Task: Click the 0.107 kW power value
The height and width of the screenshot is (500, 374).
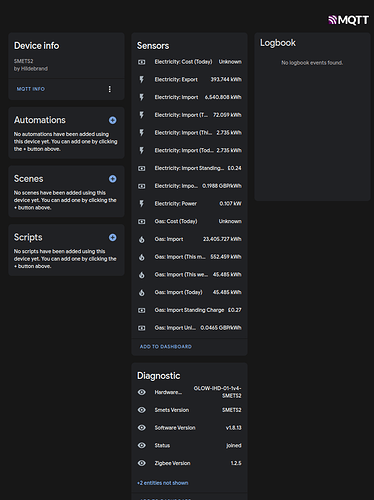Action: pos(230,203)
